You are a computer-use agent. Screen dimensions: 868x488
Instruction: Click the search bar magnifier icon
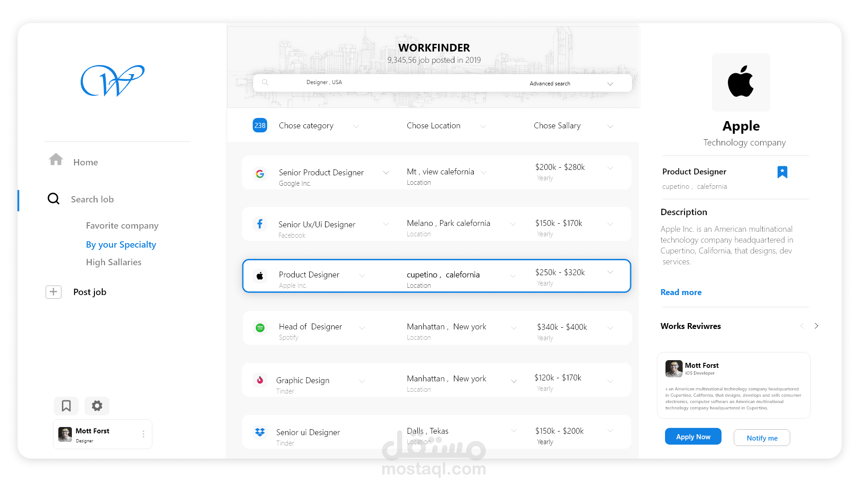click(x=265, y=82)
